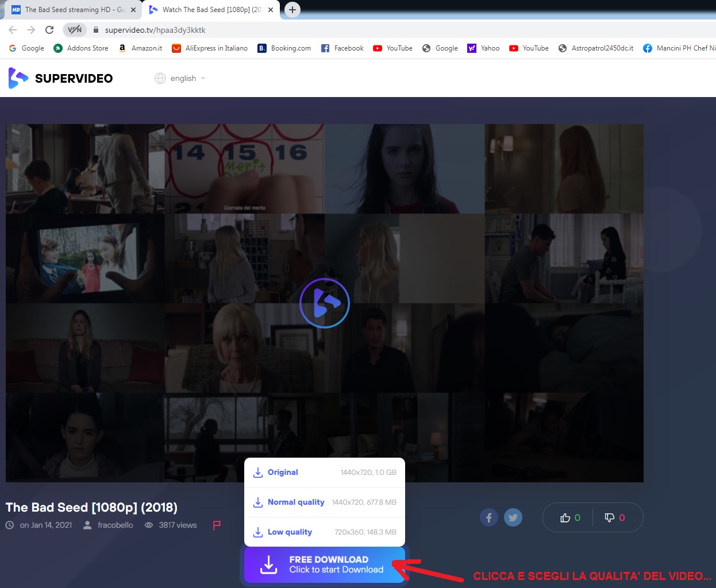Click the download icon beside Original
Viewport: 716px width, 588px height.
point(258,473)
